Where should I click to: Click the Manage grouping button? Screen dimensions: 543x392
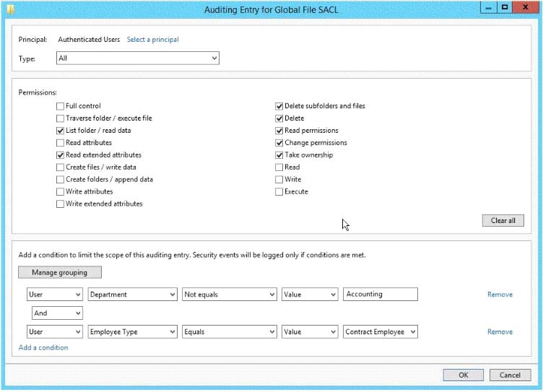60,272
